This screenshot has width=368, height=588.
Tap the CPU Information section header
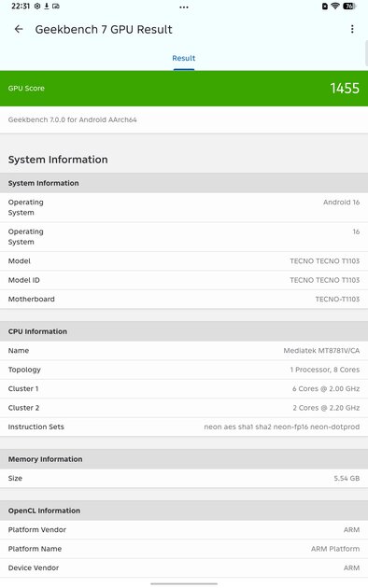tap(184, 331)
